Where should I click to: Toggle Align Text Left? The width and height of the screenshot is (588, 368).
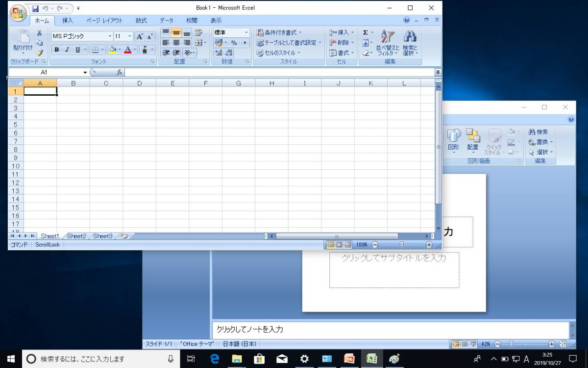point(166,43)
